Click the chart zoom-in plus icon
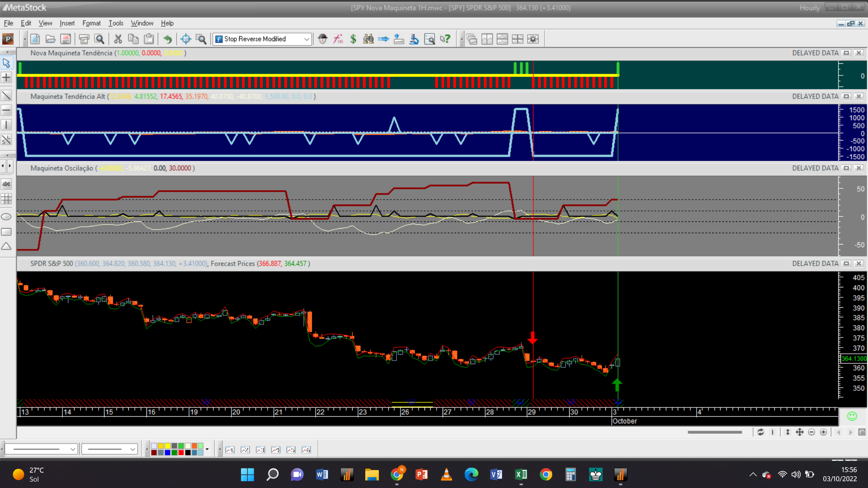Screen dimensions: 868x488 (823, 432)
